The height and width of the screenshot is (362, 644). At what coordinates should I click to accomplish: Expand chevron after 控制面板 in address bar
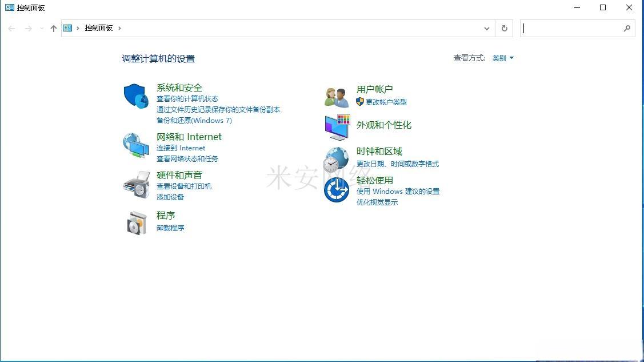click(x=119, y=29)
